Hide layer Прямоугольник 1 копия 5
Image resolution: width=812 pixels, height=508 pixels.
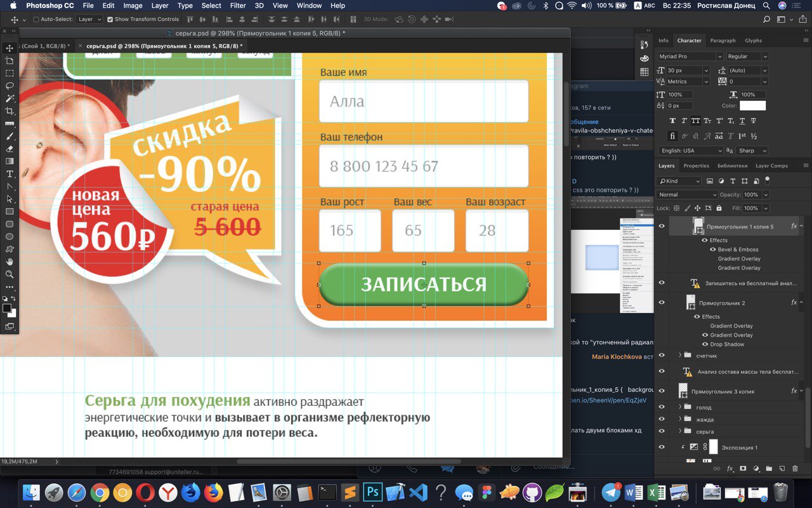[x=662, y=226]
